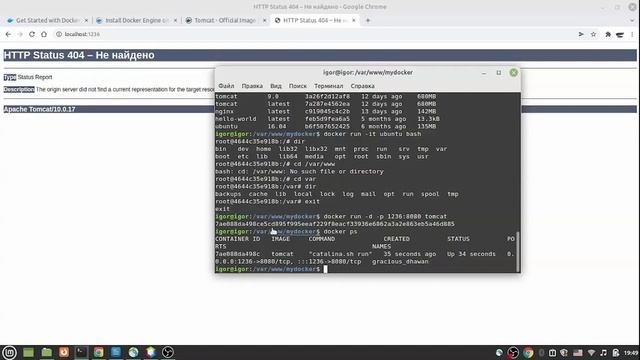Image resolution: width=640 pixels, height=360 pixels.
Task: Click terminal title igor@igor: /var/www/mydocker
Action: pos(368,72)
